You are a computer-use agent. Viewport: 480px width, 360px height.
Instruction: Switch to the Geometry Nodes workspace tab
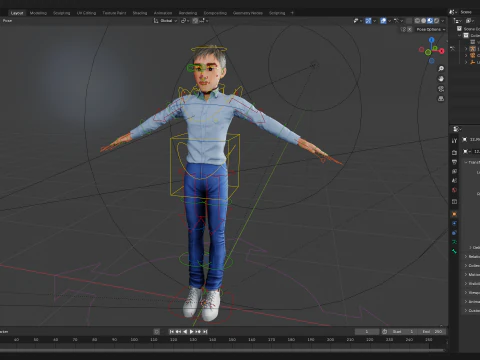tap(248, 13)
